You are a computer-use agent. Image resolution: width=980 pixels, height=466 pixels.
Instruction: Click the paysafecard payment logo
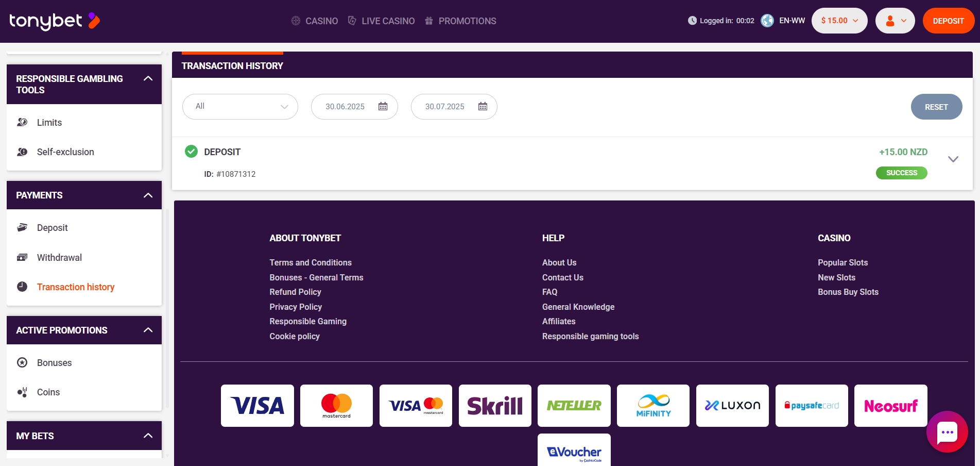(812, 406)
